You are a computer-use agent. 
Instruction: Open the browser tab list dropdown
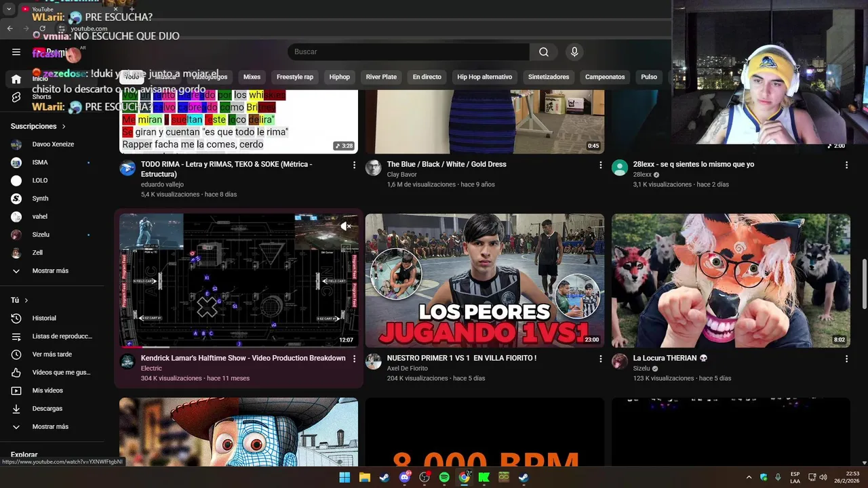click(x=9, y=9)
